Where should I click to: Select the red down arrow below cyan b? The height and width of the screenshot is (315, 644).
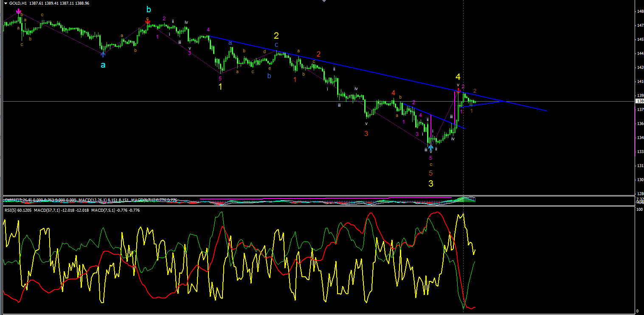(x=148, y=21)
